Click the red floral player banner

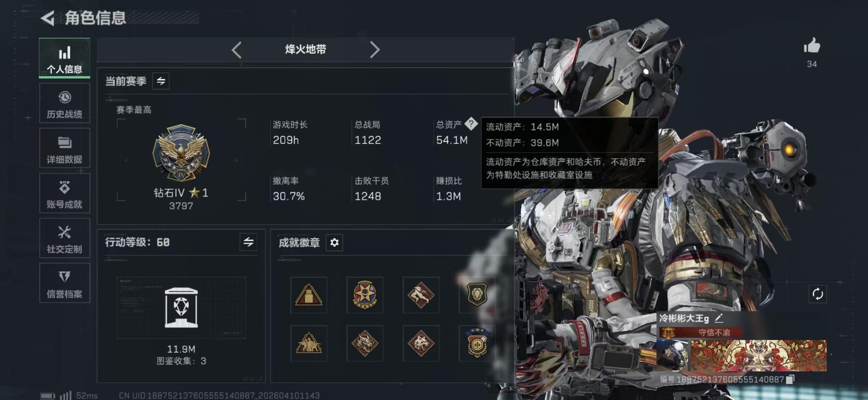758,355
